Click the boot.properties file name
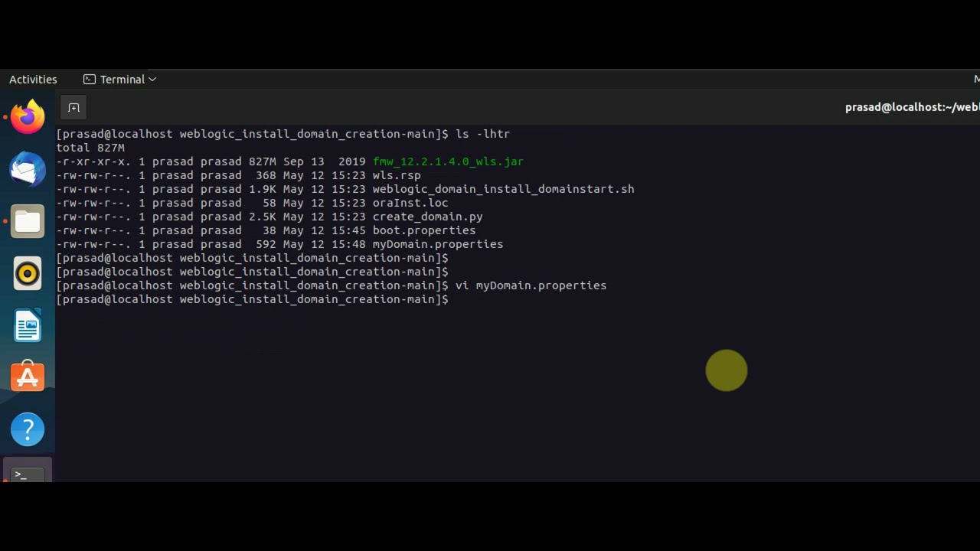Screen dimensions: 980x551 pyautogui.click(x=424, y=230)
